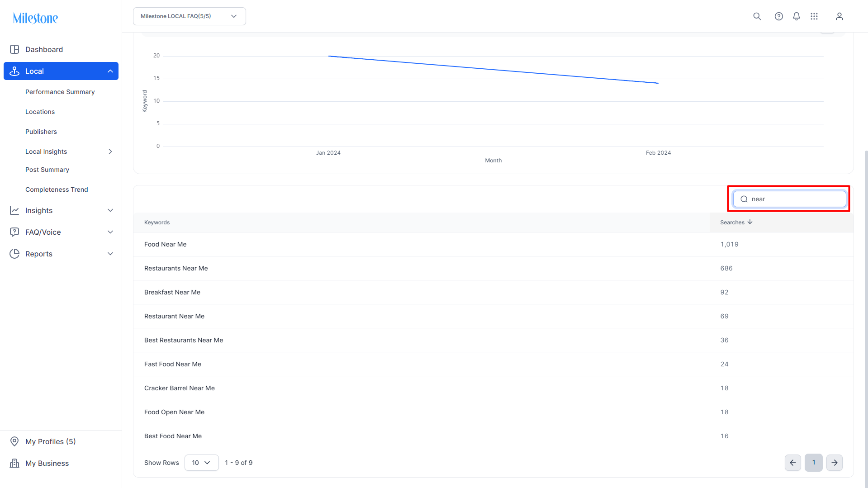
Task: Open the help question mark icon
Action: tap(778, 16)
